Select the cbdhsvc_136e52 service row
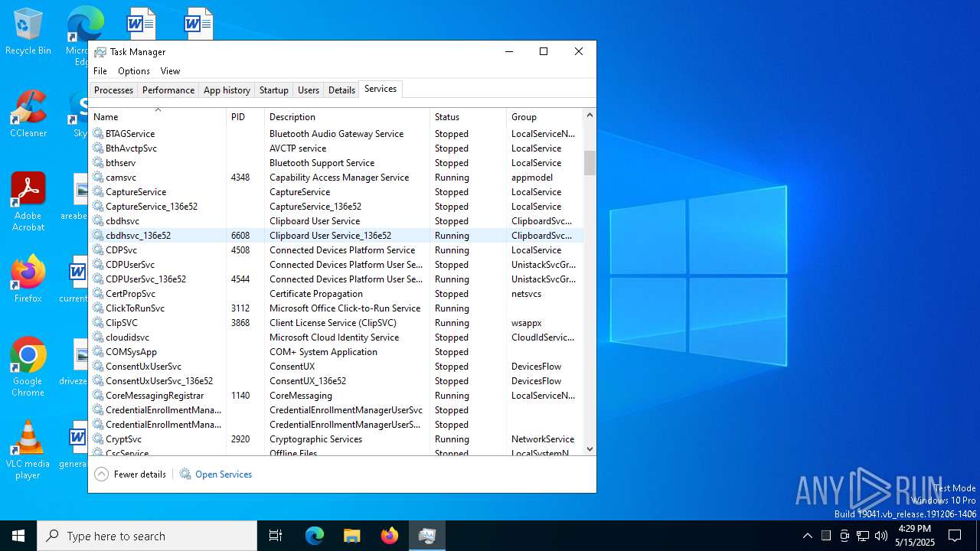This screenshot has height=551, width=980. pyautogui.click(x=336, y=235)
